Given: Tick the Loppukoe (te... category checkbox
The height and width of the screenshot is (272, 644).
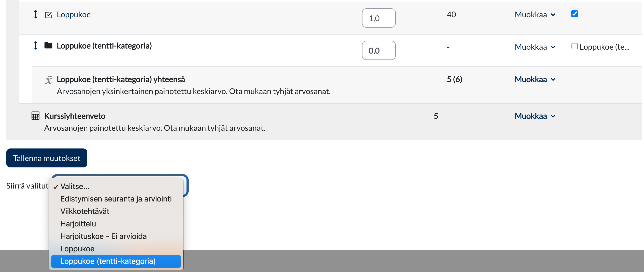Looking at the screenshot, I should (575, 46).
